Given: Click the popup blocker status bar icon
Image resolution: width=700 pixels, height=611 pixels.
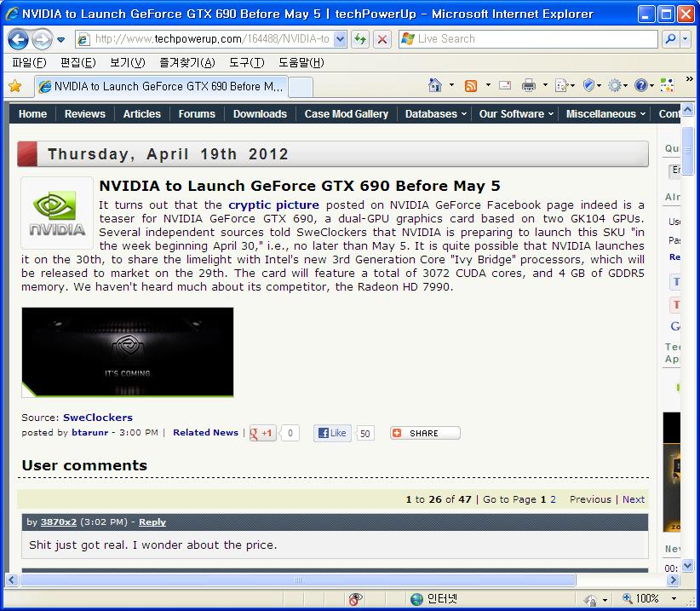Looking at the screenshot, I should (x=356, y=599).
